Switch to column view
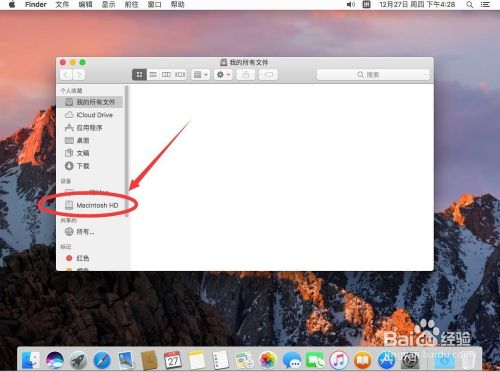500x372 pixels. click(166, 75)
